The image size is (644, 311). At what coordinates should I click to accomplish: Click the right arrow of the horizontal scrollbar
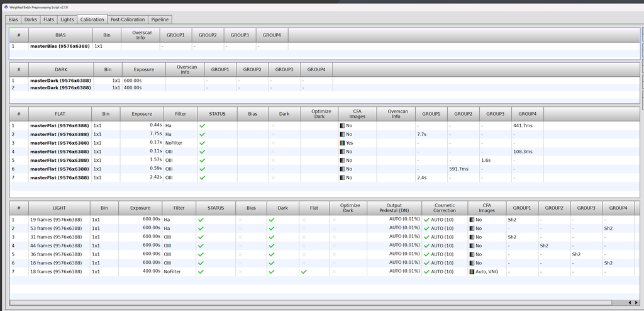636,303
